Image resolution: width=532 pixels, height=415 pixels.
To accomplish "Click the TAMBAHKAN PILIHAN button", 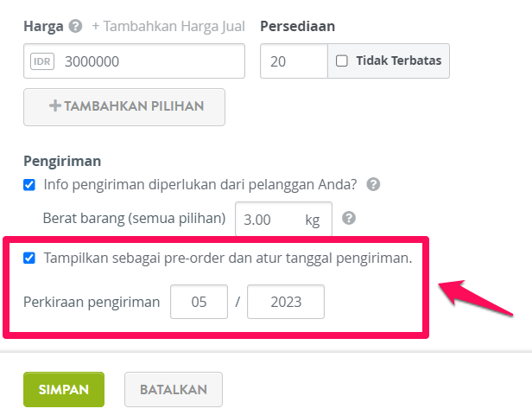I will pyautogui.click(x=124, y=107).
